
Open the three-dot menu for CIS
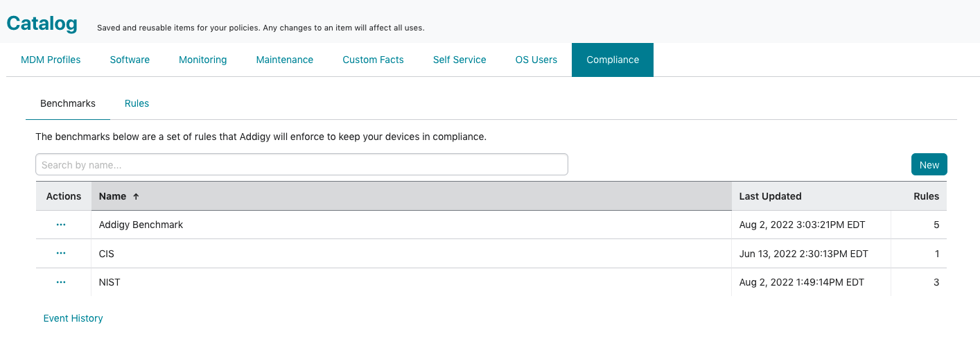point(61,254)
